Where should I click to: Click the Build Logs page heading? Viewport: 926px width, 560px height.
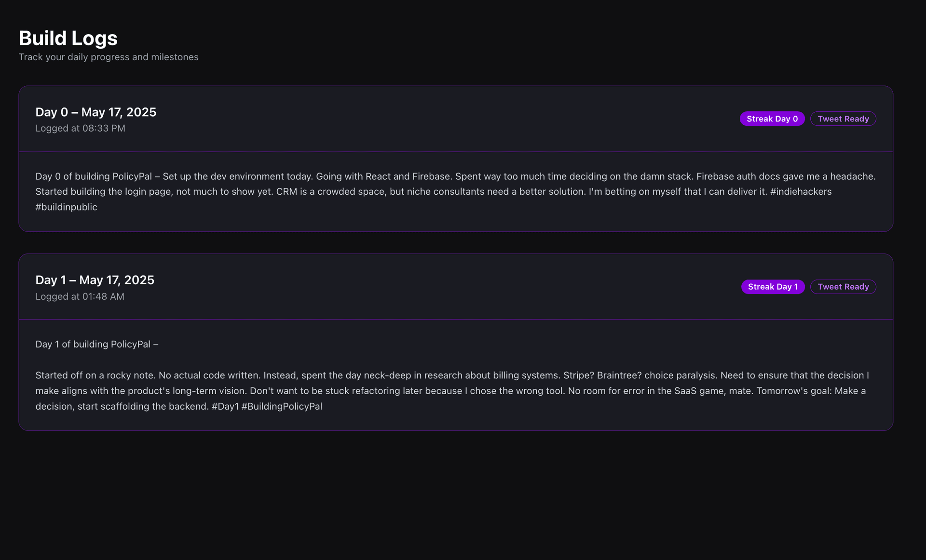pyautogui.click(x=68, y=38)
